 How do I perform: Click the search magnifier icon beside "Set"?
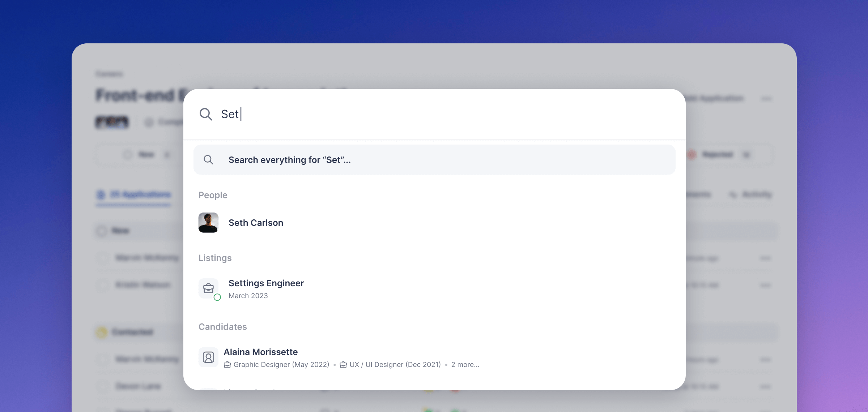point(206,114)
